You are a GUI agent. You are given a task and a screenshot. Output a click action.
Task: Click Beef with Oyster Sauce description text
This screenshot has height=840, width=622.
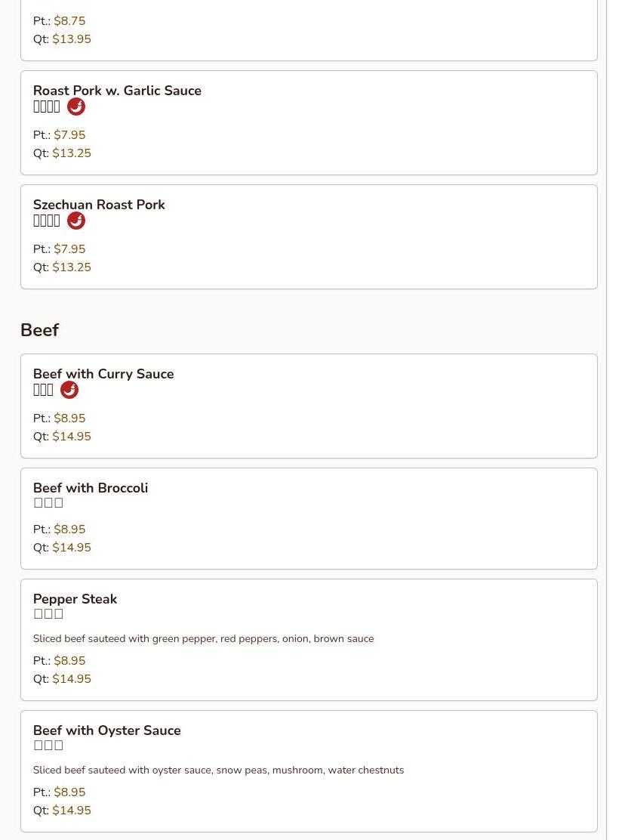(218, 771)
